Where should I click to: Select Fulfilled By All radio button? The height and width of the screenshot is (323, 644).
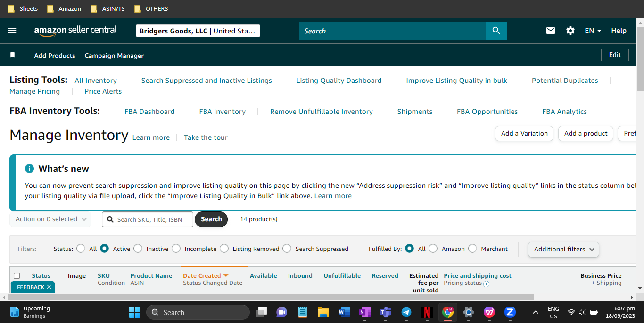(409, 248)
